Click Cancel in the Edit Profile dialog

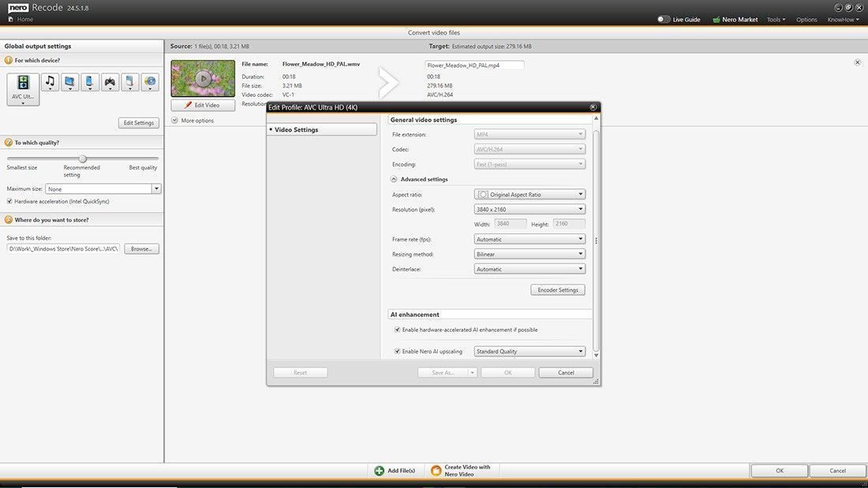click(566, 373)
